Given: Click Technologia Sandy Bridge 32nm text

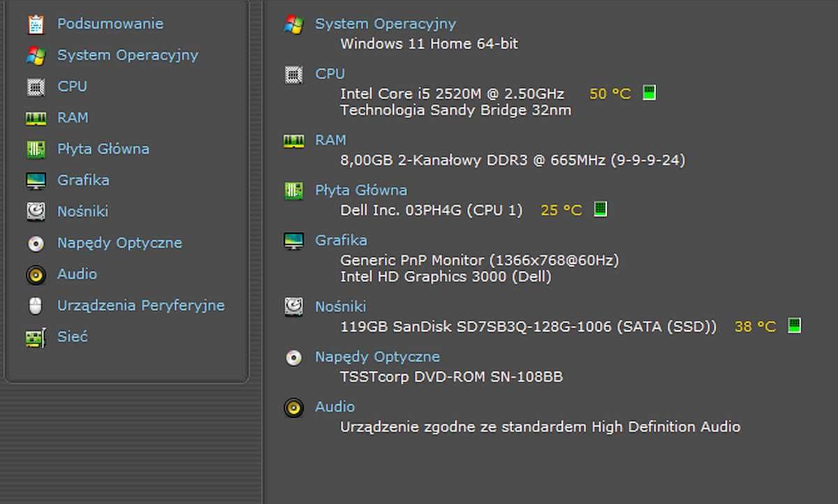Looking at the screenshot, I should tap(455, 110).
